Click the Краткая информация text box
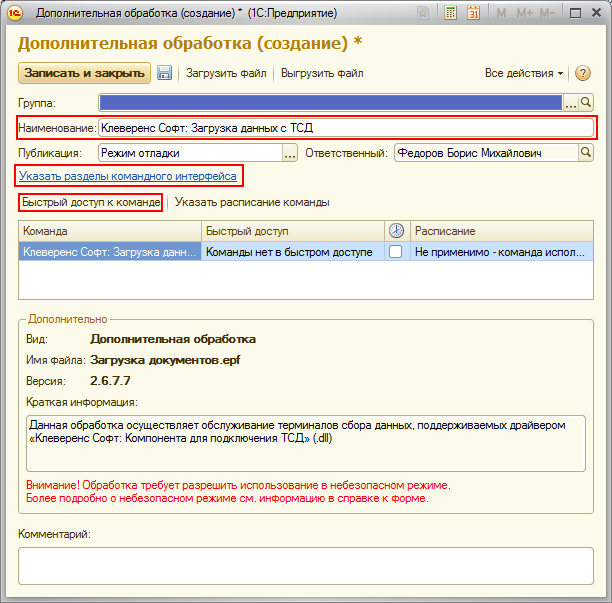This screenshot has height=603, width=612. (306, 443)
